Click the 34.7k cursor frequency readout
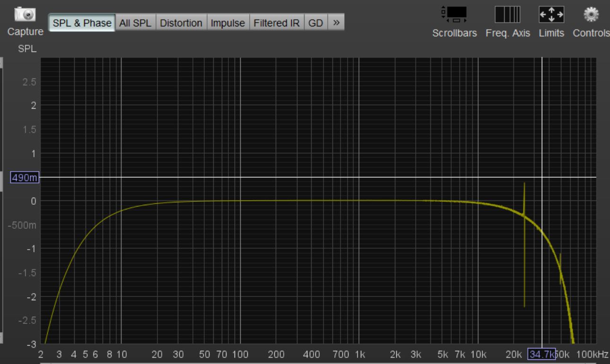 coord(541,354)
